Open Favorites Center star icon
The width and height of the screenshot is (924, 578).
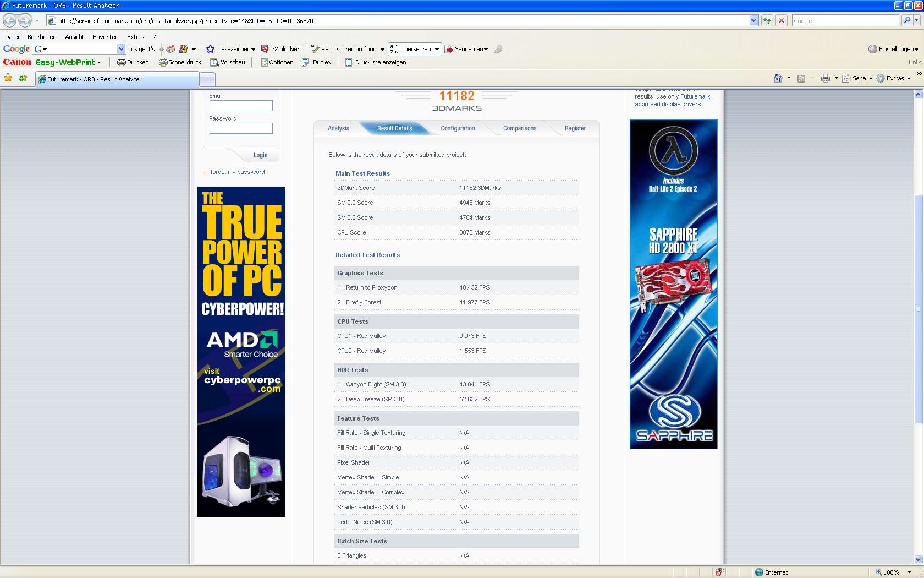pos(8,78)
